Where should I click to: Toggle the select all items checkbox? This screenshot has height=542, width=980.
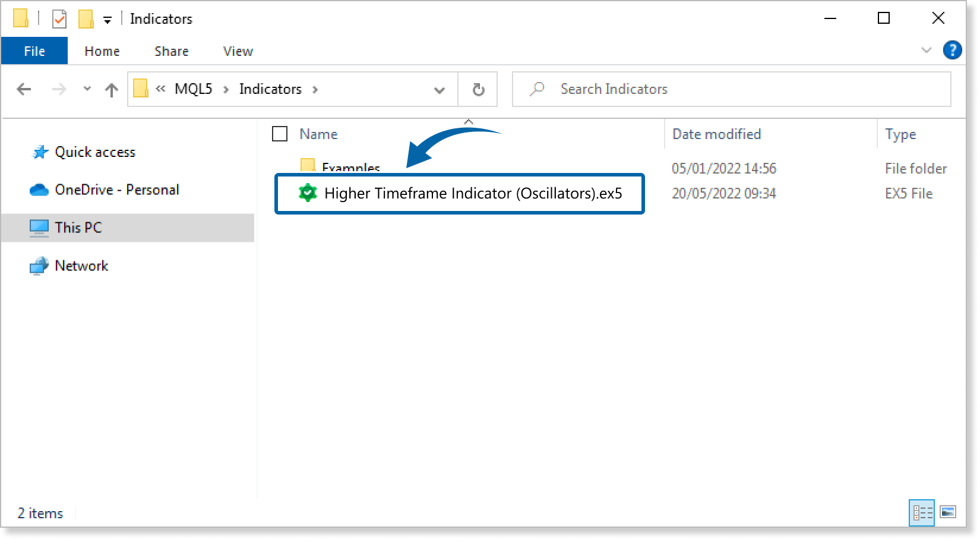point(280,134)
